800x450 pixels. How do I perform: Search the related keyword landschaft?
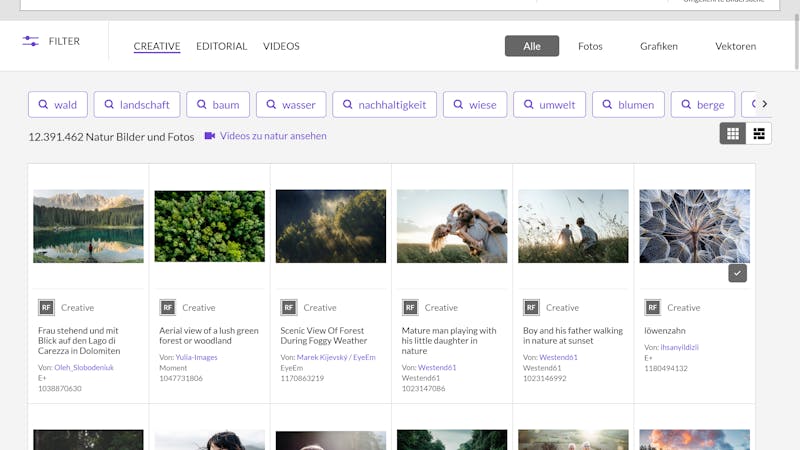137,105
